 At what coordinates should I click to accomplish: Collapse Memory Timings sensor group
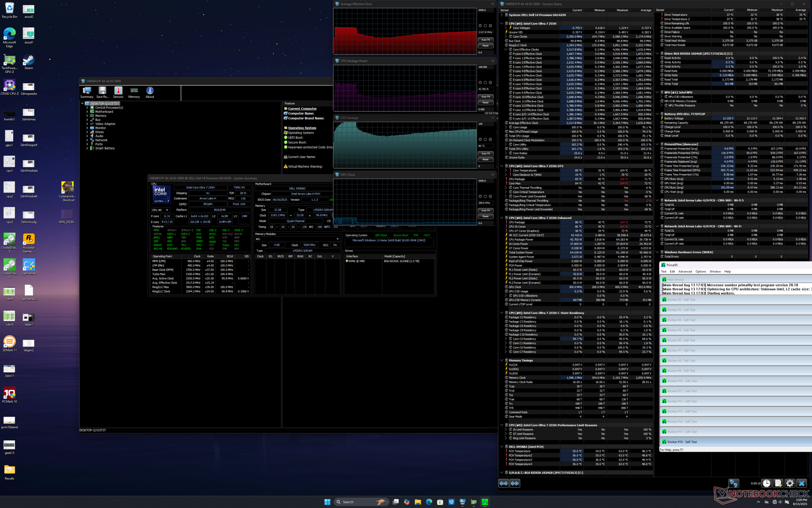click(502, 361)
